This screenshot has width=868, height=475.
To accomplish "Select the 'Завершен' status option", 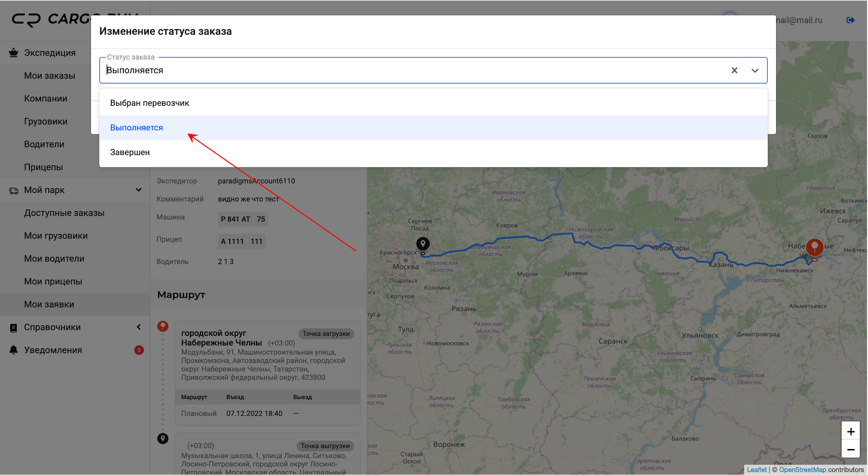I will point(433,152).
